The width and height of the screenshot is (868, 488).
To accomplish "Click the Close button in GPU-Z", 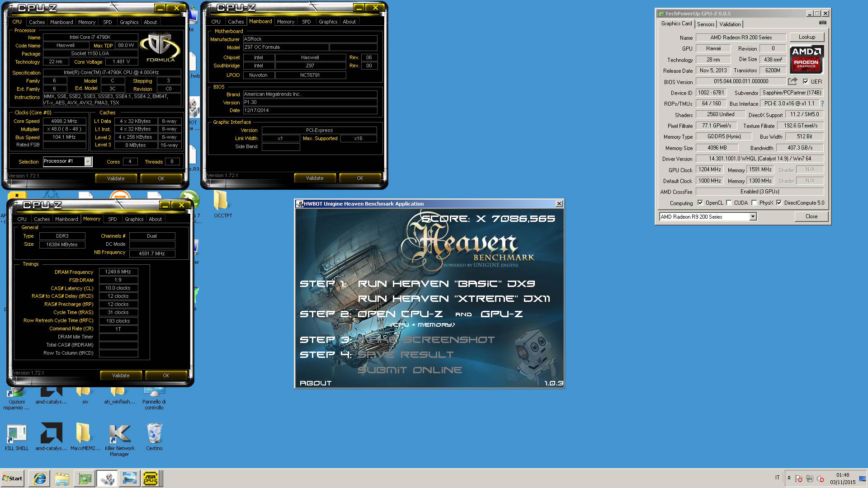I will pos(811,216).
